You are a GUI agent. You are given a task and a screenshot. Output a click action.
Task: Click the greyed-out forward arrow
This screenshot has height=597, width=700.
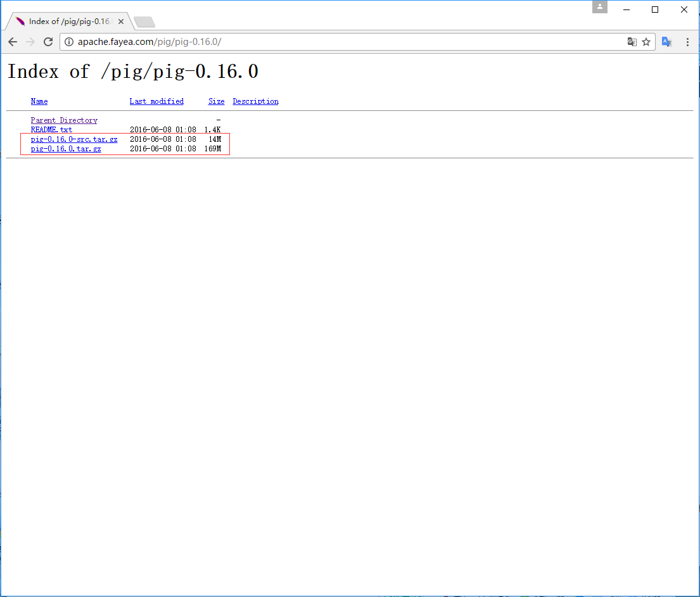coord(30,42)
